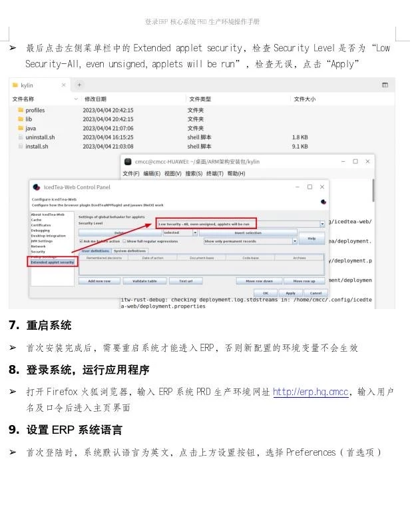Switch to User definitions tab
Screen dimensions: 420x515
coord(95,251)
